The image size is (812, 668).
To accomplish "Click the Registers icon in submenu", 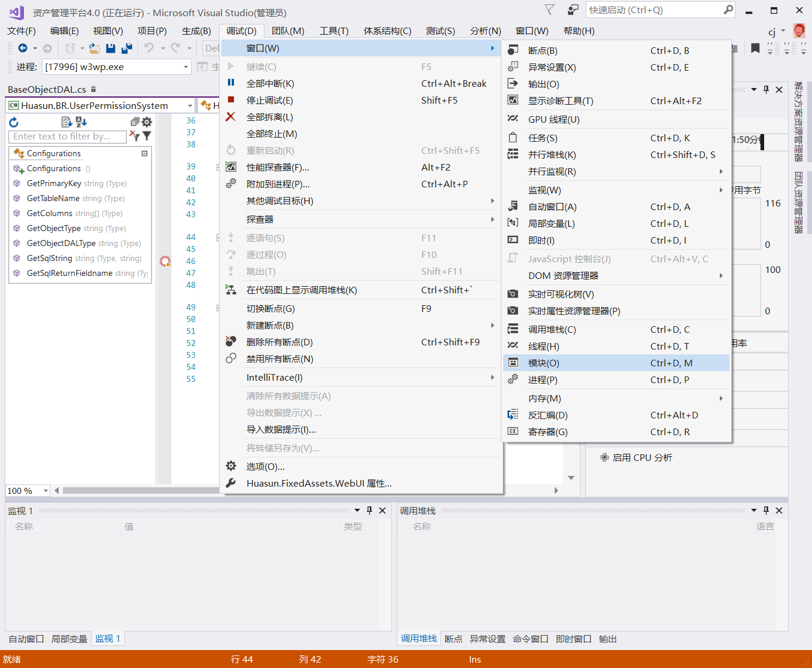I will coord(513,432).
